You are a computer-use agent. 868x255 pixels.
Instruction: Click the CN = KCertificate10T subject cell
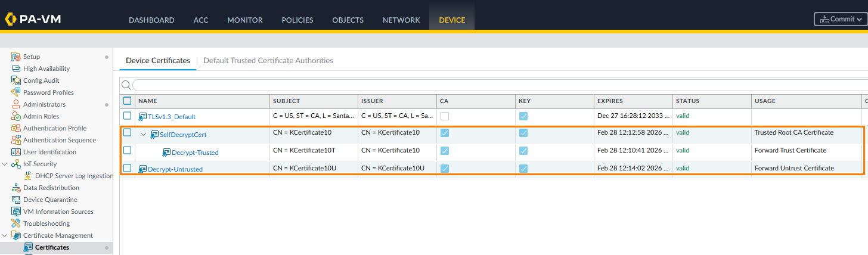tap(305, 150)
